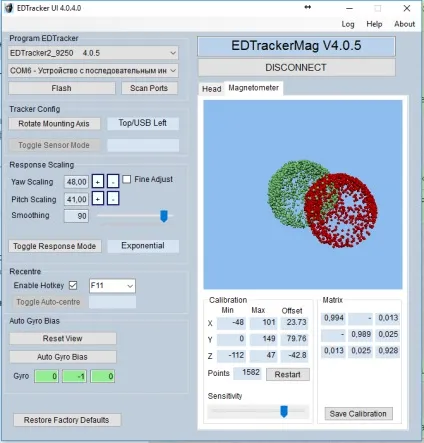Click X Min value -48
Screen dimensions: 424x443
click(231, 323)
